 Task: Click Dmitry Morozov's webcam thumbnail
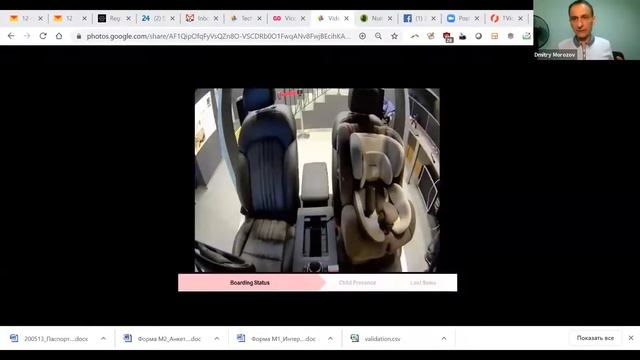click(x=587, y=30)
